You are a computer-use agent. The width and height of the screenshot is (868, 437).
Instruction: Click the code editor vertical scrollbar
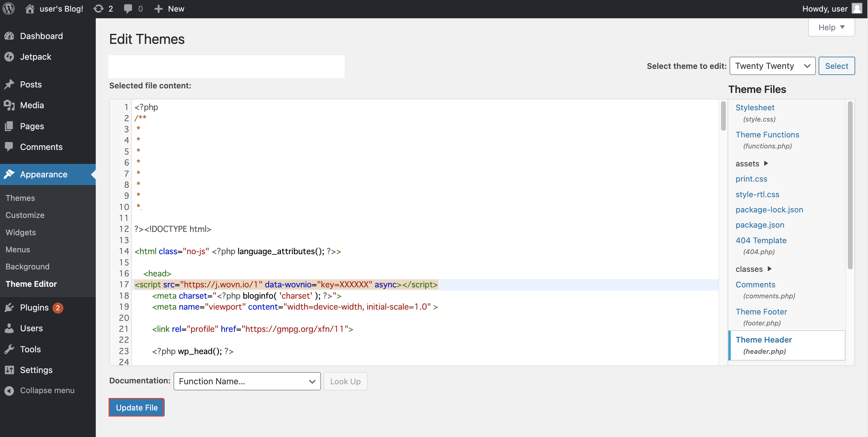point(723,116)
